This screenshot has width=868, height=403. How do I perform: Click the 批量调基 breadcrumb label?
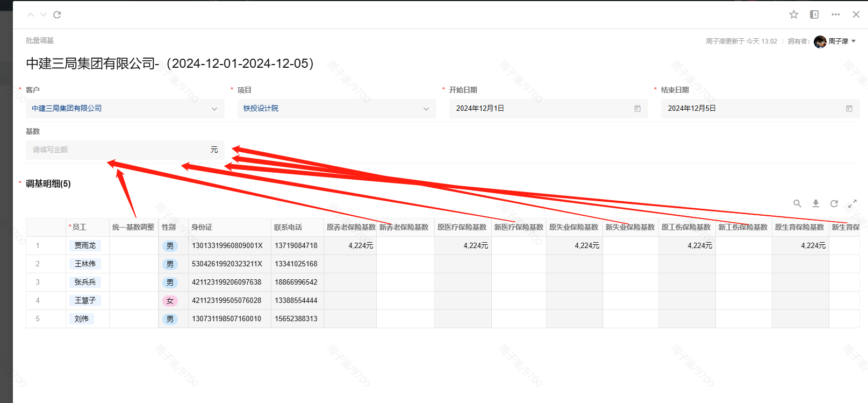click(x=40, y=41)
